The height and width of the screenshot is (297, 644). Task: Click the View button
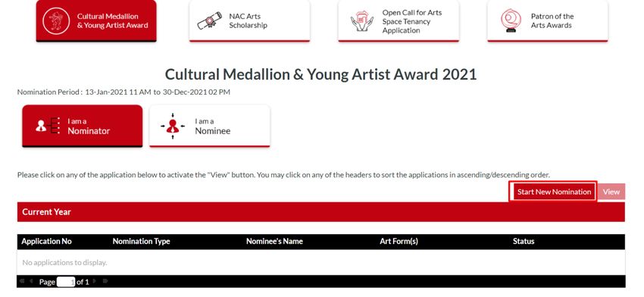(x=611, y=192)
